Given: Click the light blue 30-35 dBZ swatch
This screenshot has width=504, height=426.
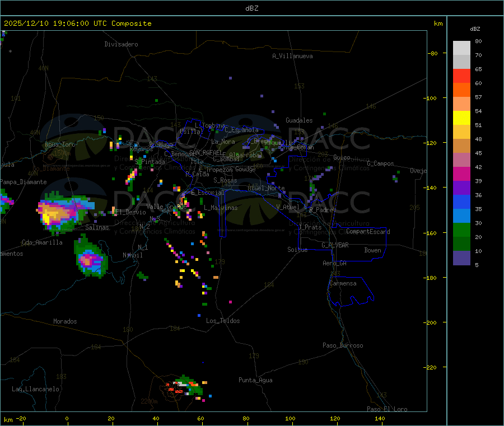Looking at the screenshot, I should (461, 216).
